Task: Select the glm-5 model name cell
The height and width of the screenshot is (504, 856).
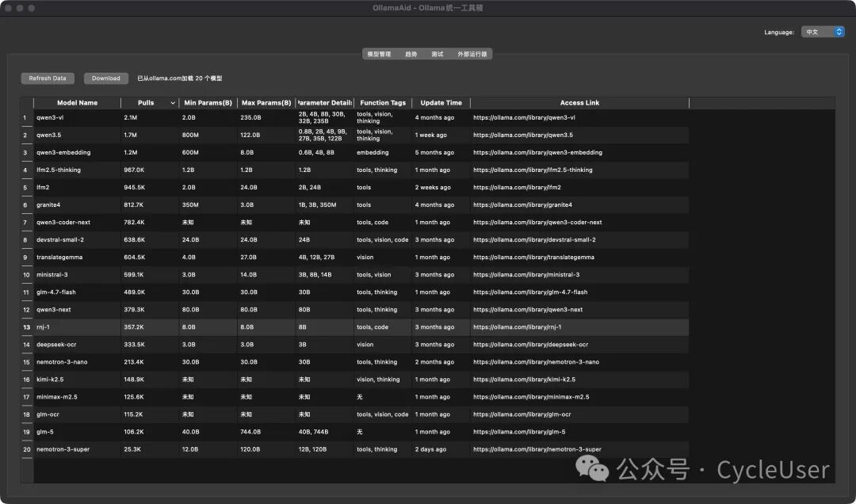Action: [77, 432]
